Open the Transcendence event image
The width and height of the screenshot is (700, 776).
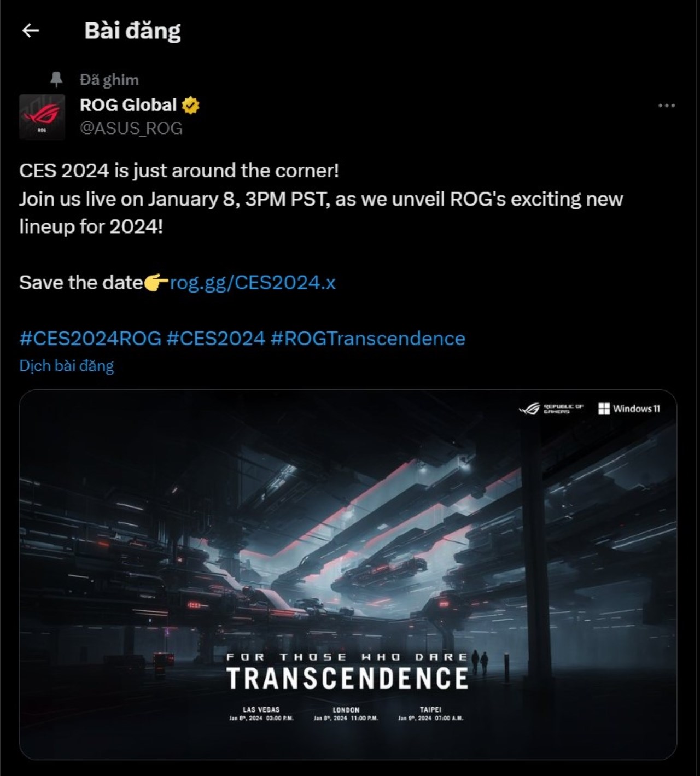tap(348, 574)
